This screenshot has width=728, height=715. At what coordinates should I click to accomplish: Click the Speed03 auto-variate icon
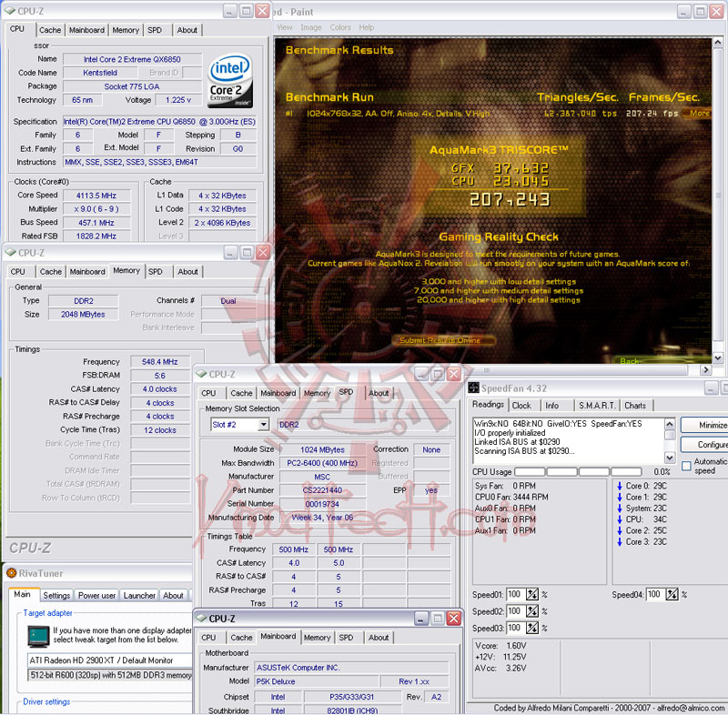click(532, 628)
